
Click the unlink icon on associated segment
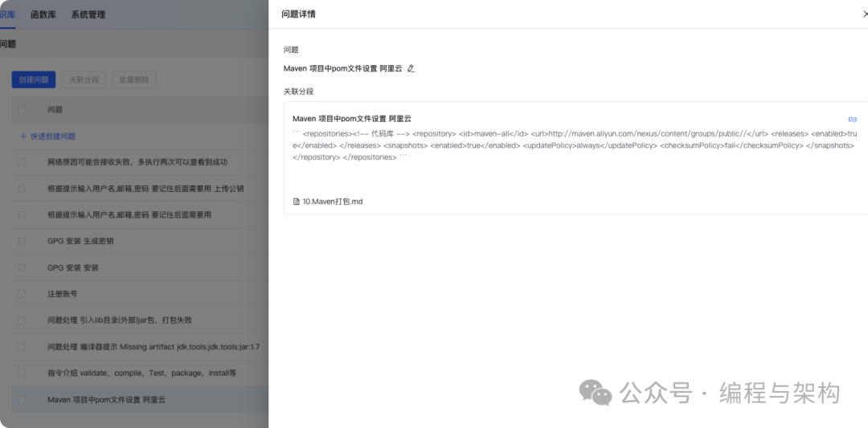tap(852, 119)
